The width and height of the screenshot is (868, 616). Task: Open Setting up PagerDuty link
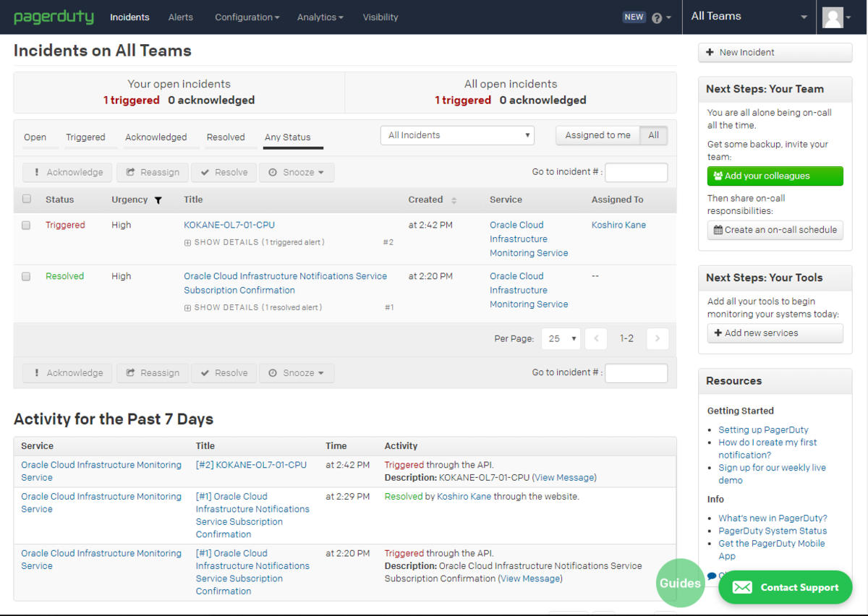pyautogui.click(x=763, y=430)
